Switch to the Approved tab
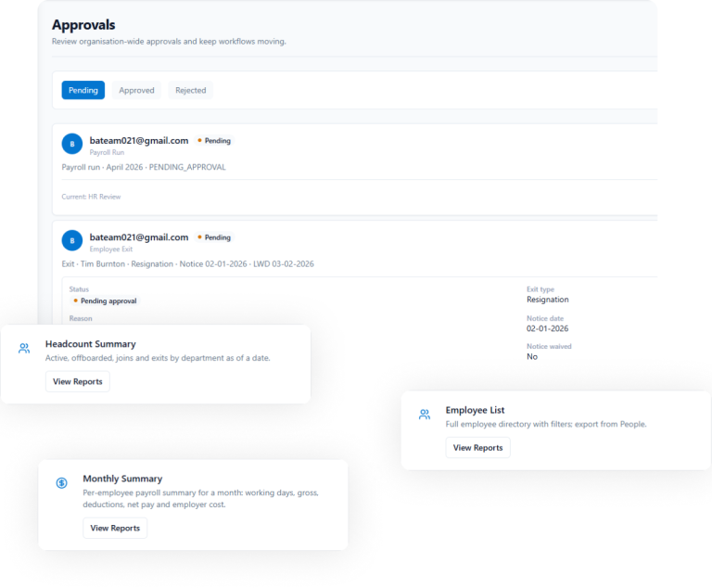The image size is (712, 588). [x=136, y=90]
